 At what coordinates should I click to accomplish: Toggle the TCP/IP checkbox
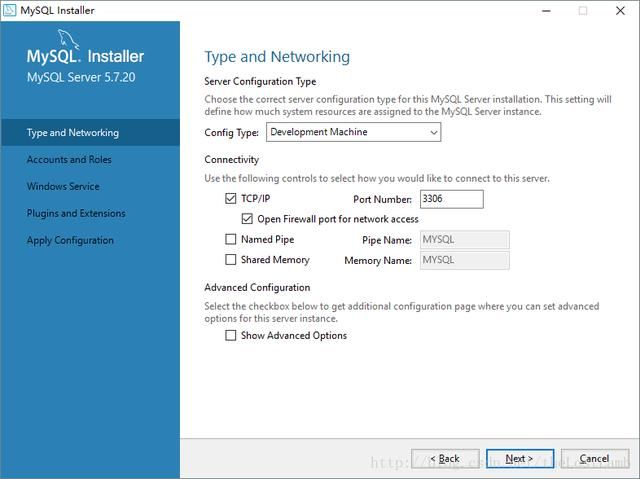click(x=231, y=199)
